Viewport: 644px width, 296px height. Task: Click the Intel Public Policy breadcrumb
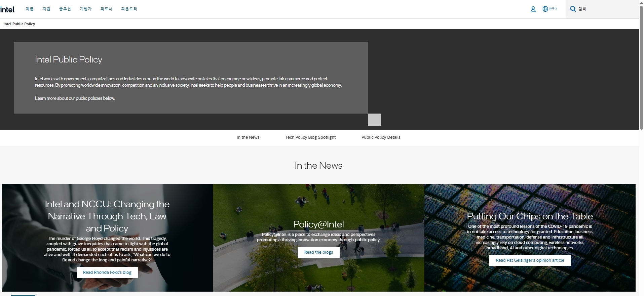coord(19,24)
